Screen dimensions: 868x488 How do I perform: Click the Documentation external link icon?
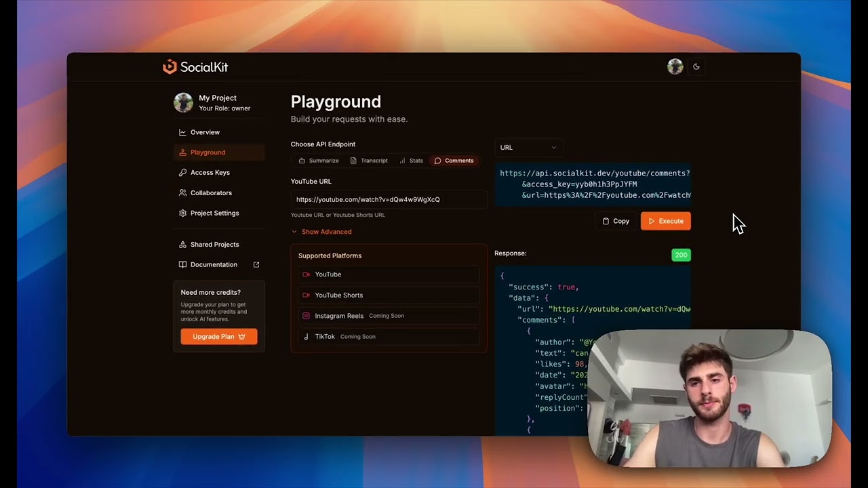click(x=256, y=264)
